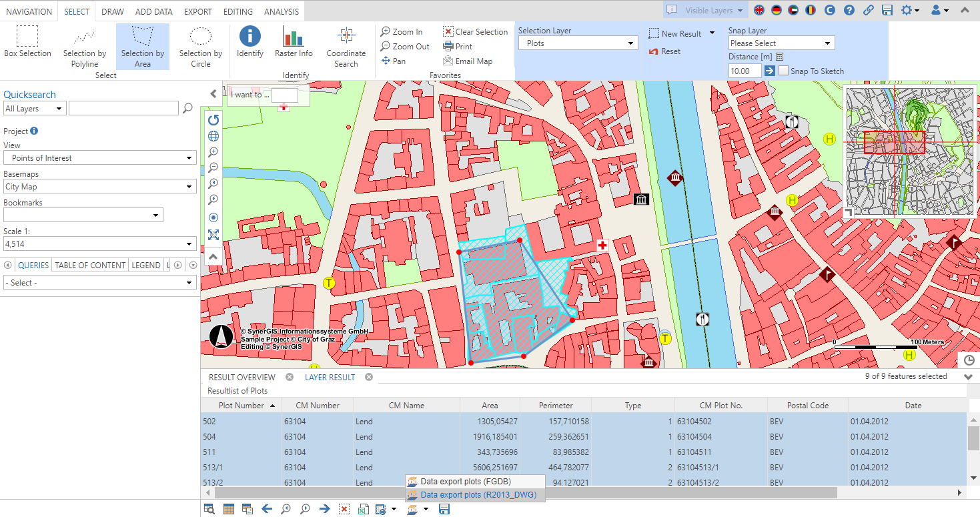
Task: Activate the Coordinate Search tool
Action: (x=346, y=45)
